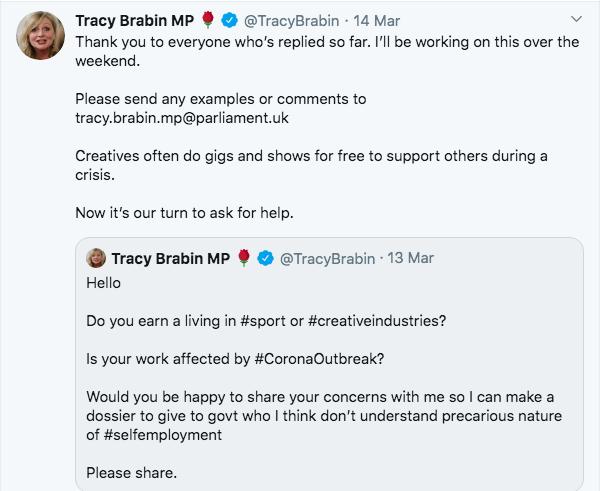
Task: Click verified badge in the quoted tweet
Action: pos(265,259)
